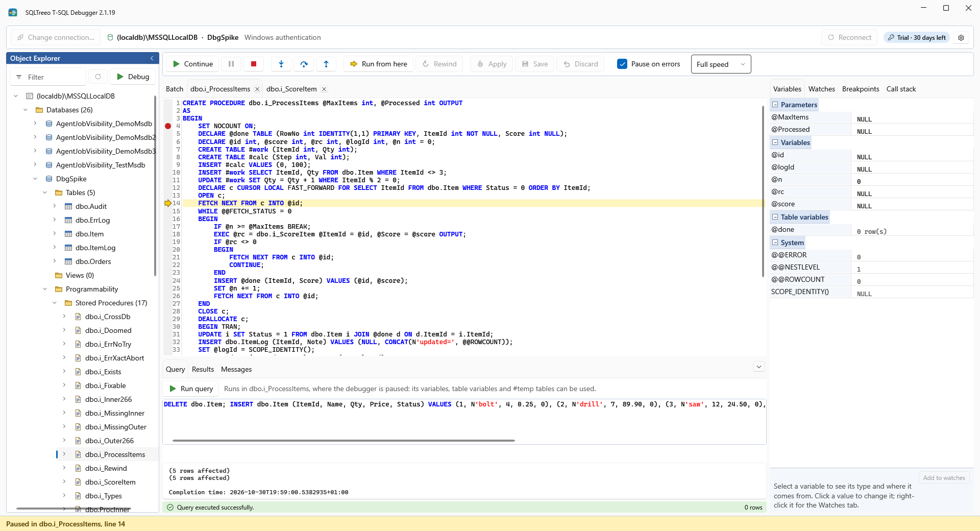The image size is (980, 531).
Task: Expand the dbo.ItemLog table node
Action: (55, 248)
